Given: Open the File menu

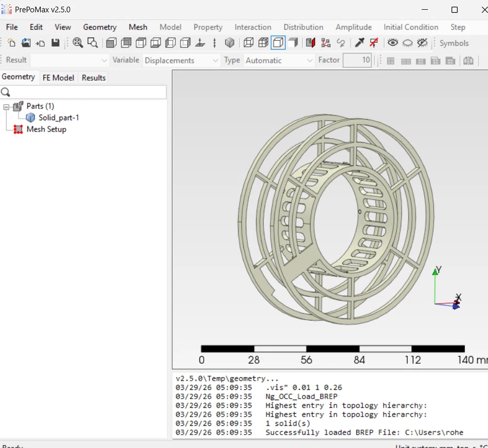Looking at the screenshot, I should 12,27.
